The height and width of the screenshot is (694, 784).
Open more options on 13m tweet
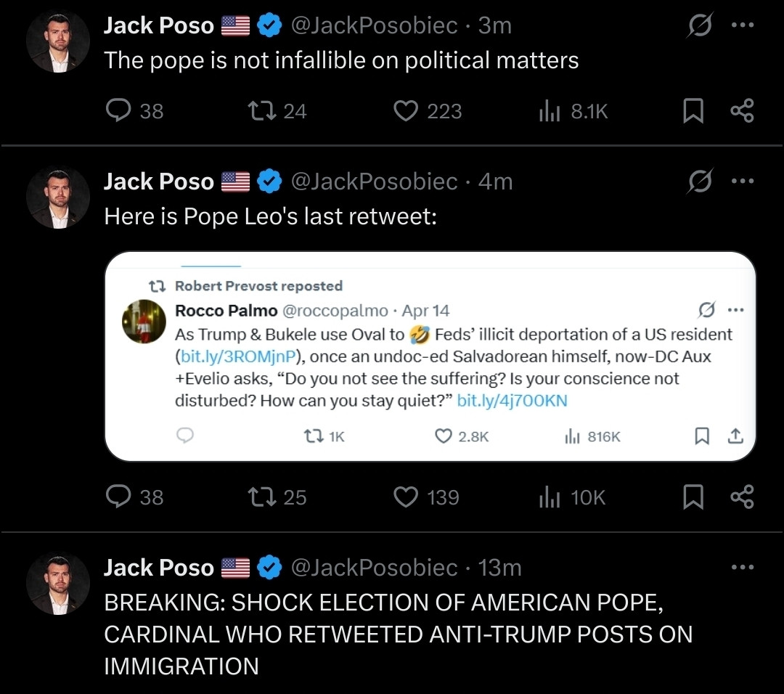click(742, 567)
